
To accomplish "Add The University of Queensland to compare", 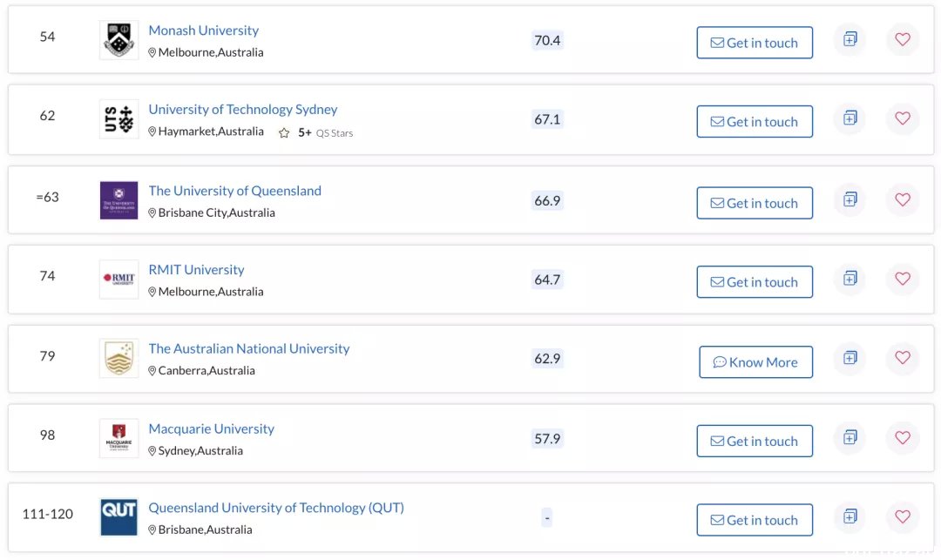I will pyautogui.click(x=850, y=199).
